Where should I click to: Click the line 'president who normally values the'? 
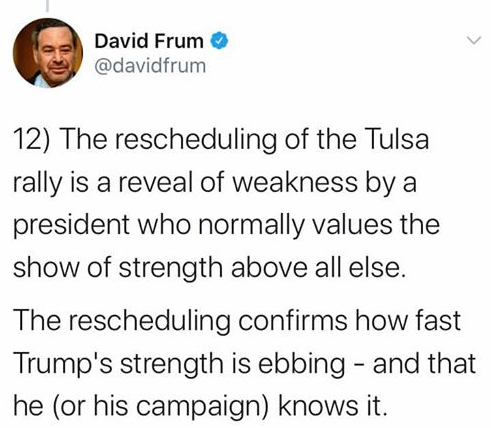pyautogui.click(x=226, y=225)
